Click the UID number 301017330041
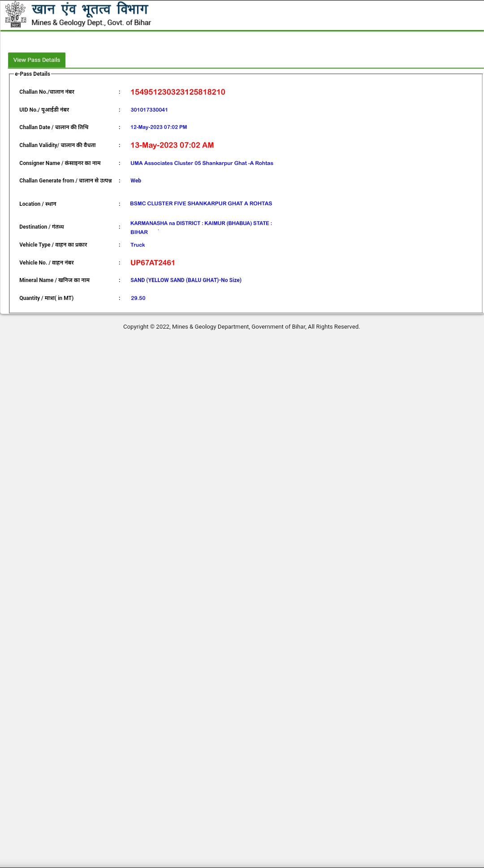Screen dimensions: 484x868 click(x=149, y=110)
